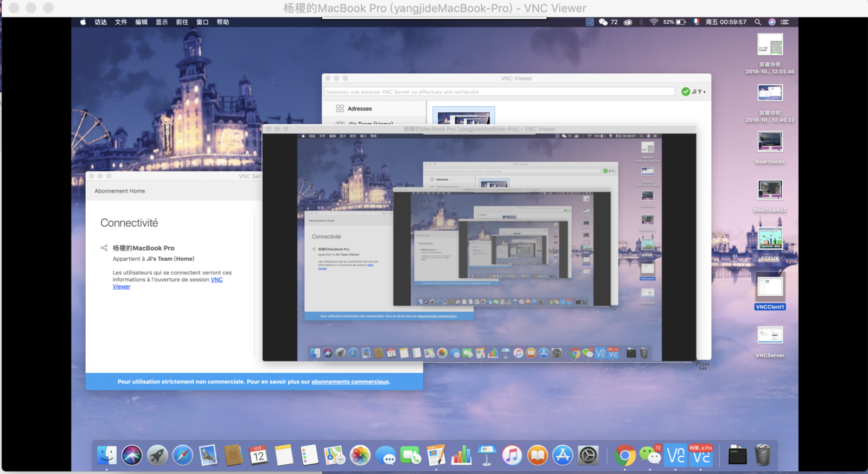The width and height of the screenshot is (868, 474).
Task: Click the VNC Viewer link in Connectivité
Action: (216, 280)
